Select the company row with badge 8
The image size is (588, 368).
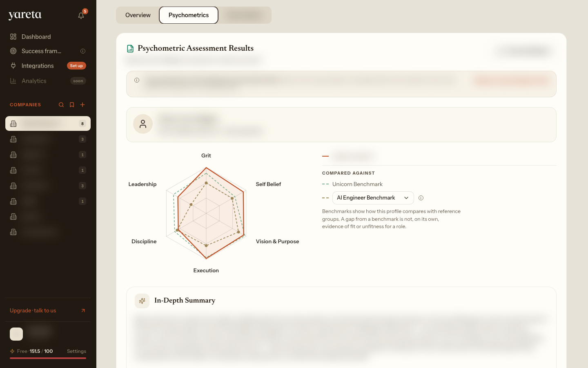point(48,123)
